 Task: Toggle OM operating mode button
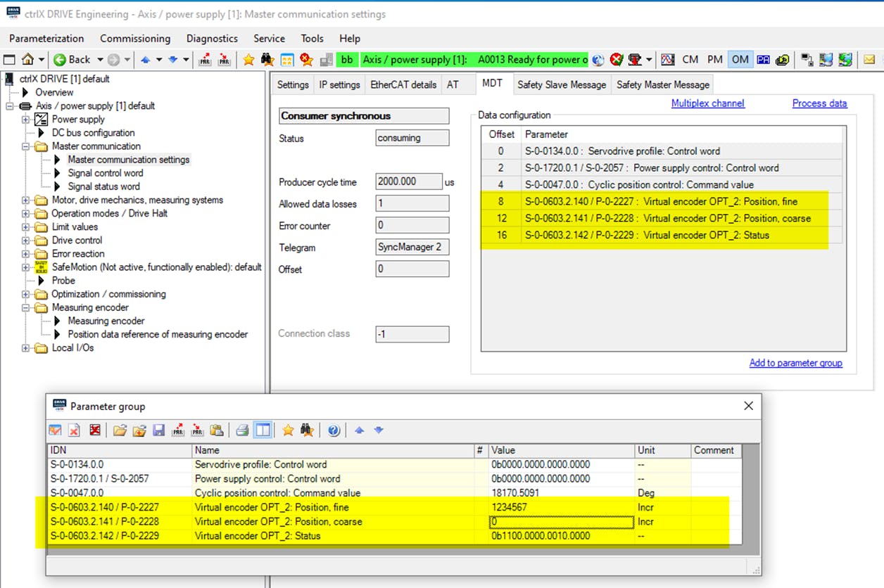(x=740, y=60)
